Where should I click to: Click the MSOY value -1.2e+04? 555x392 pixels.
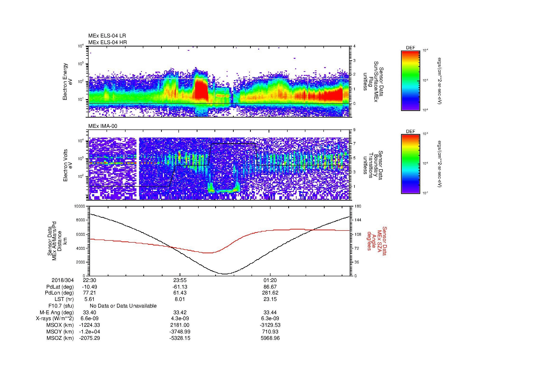click(89, 332)
